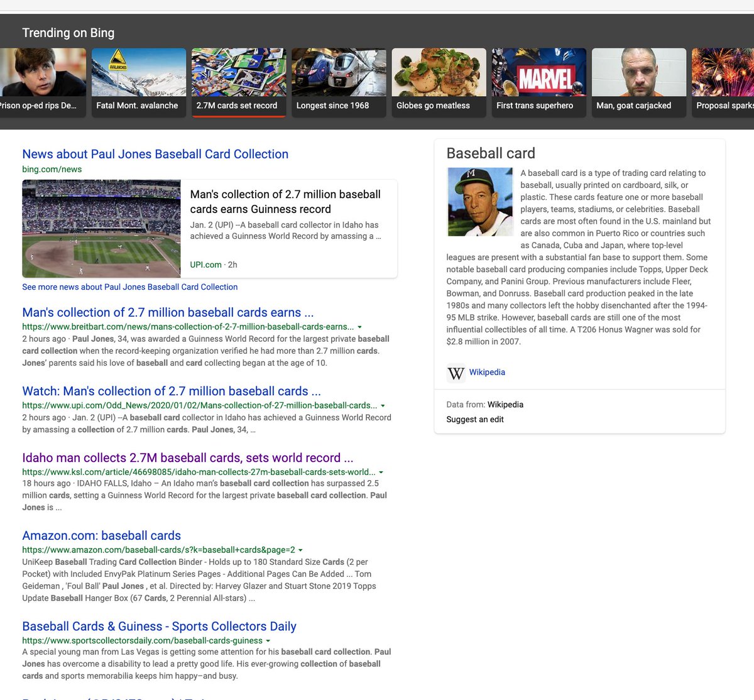Screen dimensions: 754x700
Task: Click snippet text starting '18 hours ago · IDAHO FALLS'
Action: coord(204,495)
